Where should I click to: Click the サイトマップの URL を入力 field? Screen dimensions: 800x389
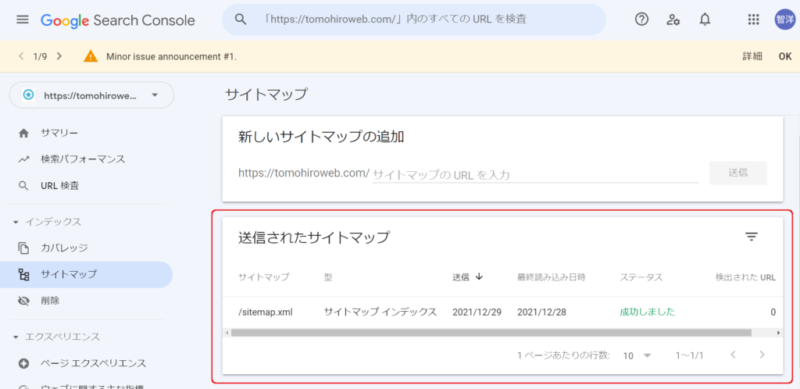(x=535, y=174)
